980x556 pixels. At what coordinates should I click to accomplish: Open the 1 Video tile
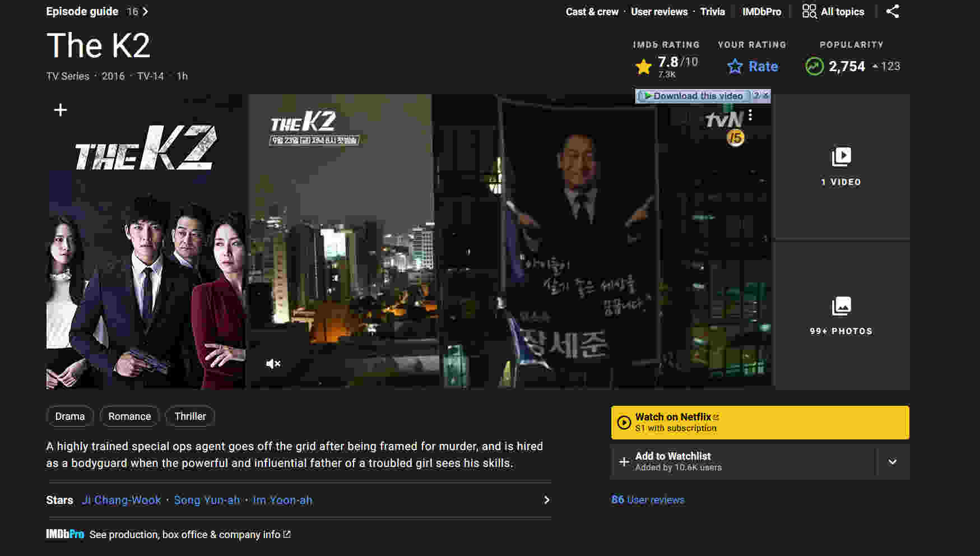coord(842,166)
